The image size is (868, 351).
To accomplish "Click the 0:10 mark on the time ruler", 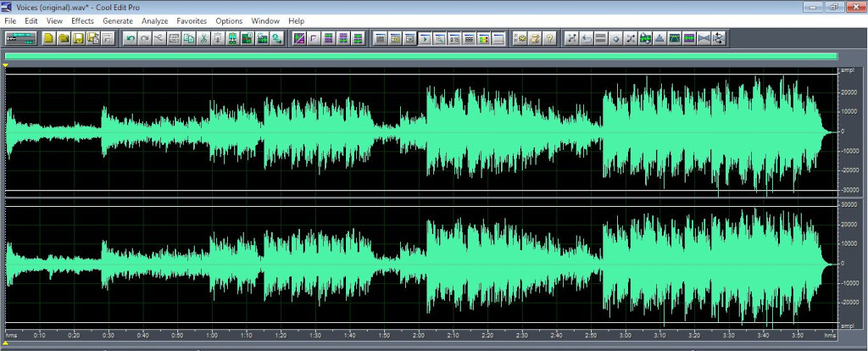I will coord(39,335).
